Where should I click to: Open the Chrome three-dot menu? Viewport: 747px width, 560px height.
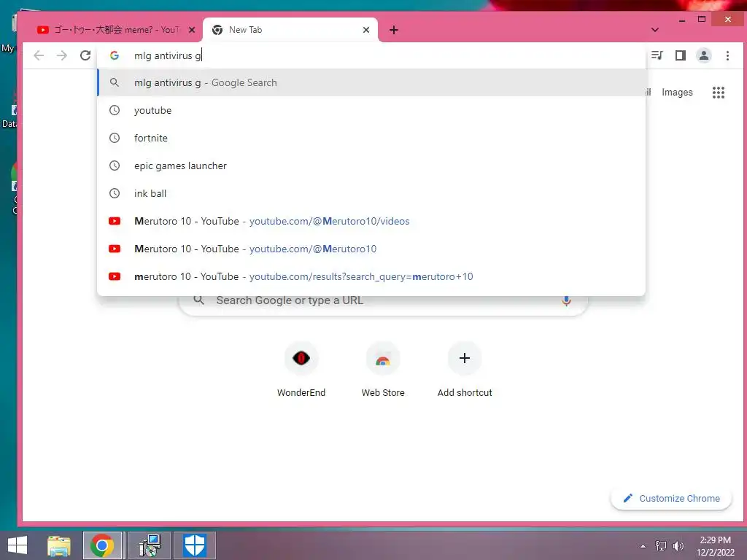pos(727,55)
